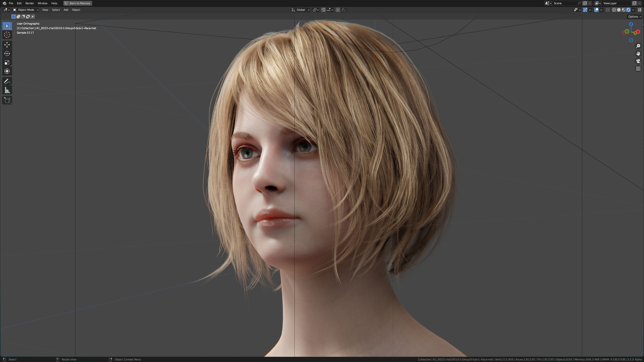Open the overlays options dropdown

click(601, 10)
